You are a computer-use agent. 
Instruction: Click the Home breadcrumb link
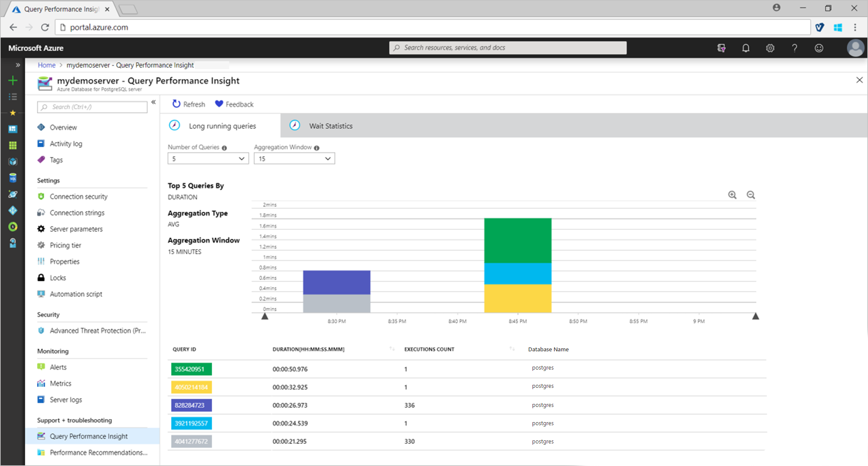(x=46, y=65)
